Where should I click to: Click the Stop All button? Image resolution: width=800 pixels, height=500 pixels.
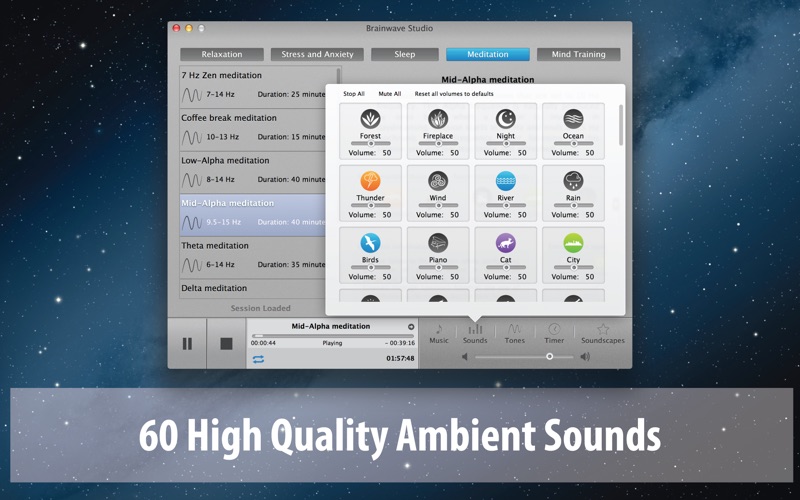354,94
